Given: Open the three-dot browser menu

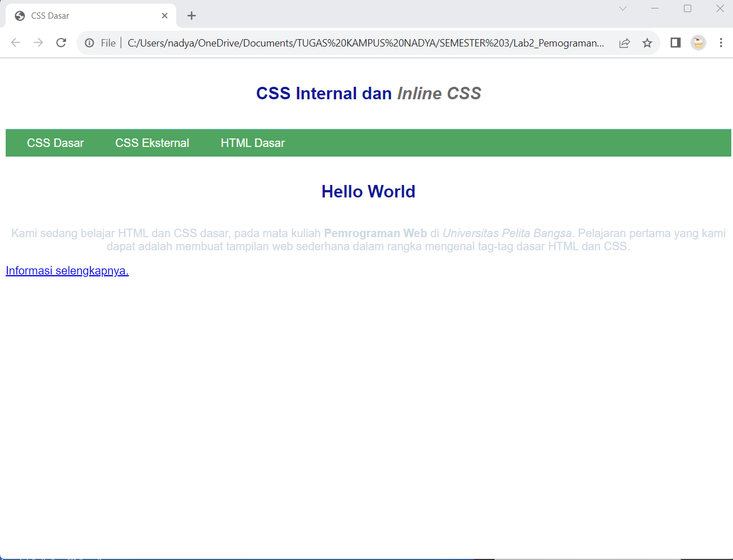Looking at the screenshot, I should click(721, 43).
